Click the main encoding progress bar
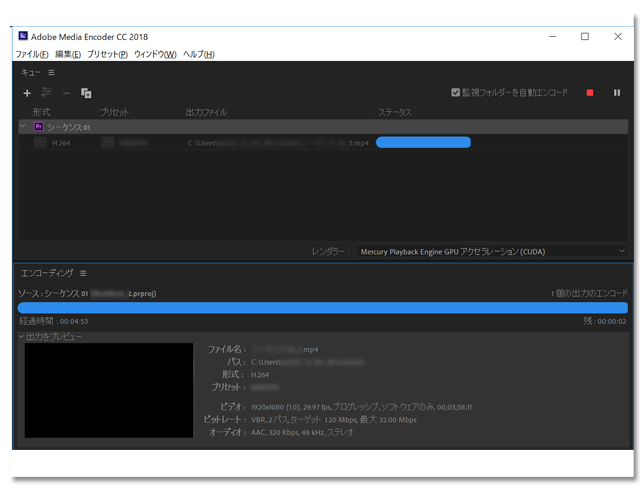Viewport: 644px width, 488px height. click(323, 308)
